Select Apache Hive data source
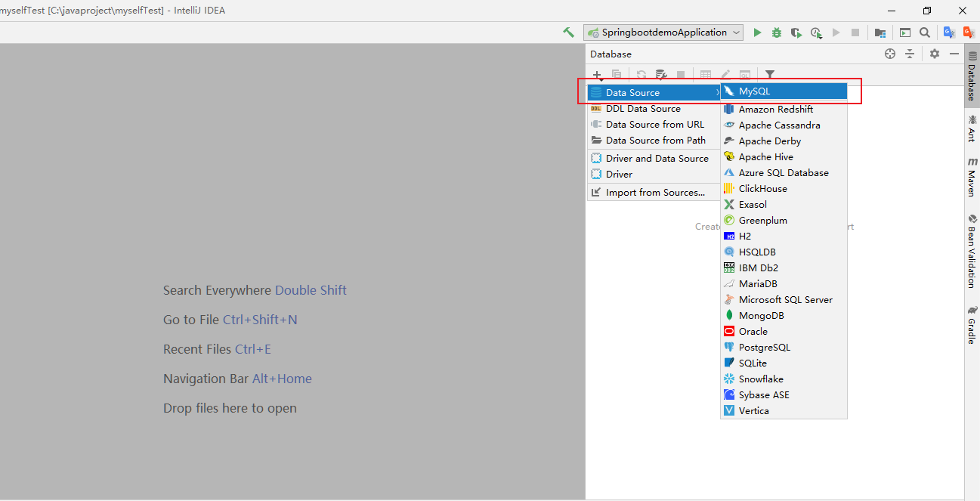980x501 pixels. 784,156
